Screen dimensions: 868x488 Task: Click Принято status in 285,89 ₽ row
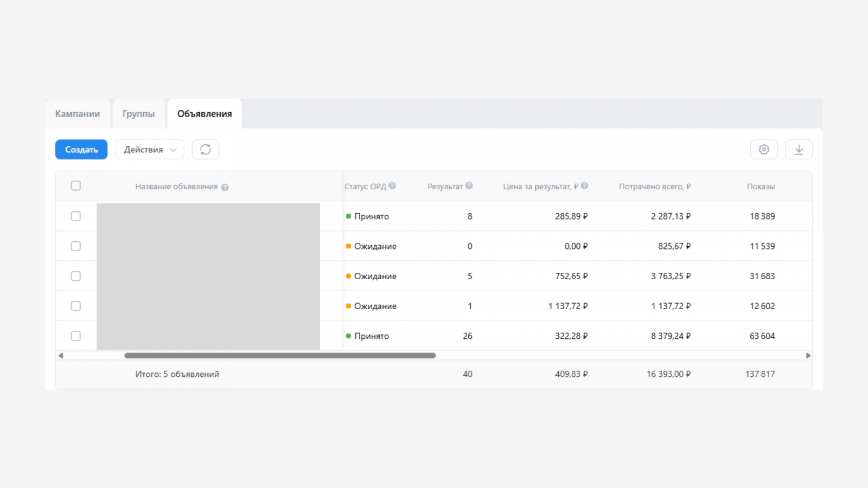point(367,216)
